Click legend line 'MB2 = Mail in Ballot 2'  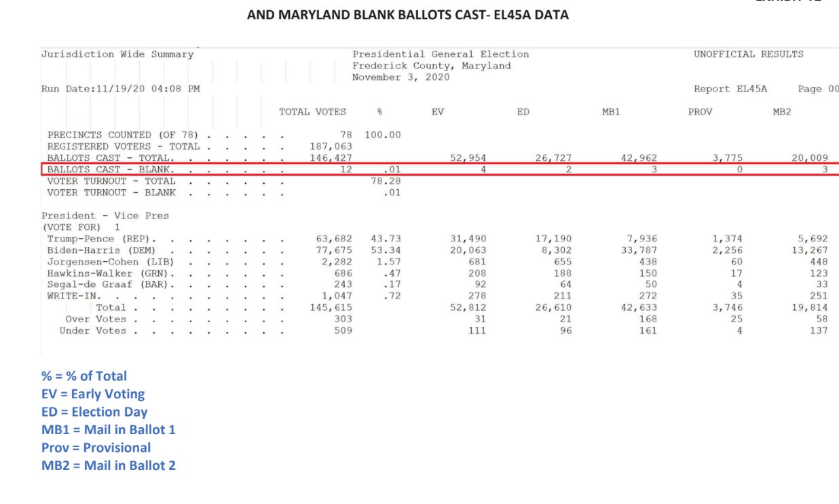109,465
